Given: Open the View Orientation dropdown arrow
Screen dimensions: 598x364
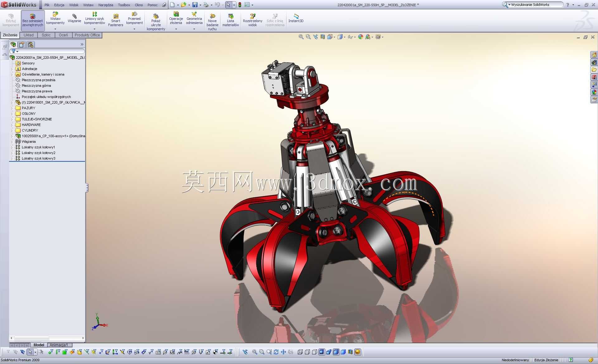Looking at the screenshot, I should pos(335,37).
